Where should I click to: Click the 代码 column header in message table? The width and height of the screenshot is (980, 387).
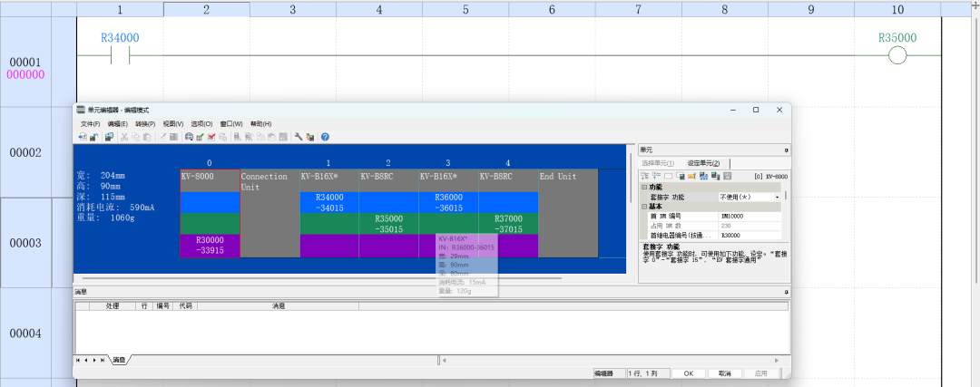(x=186, y=306)
